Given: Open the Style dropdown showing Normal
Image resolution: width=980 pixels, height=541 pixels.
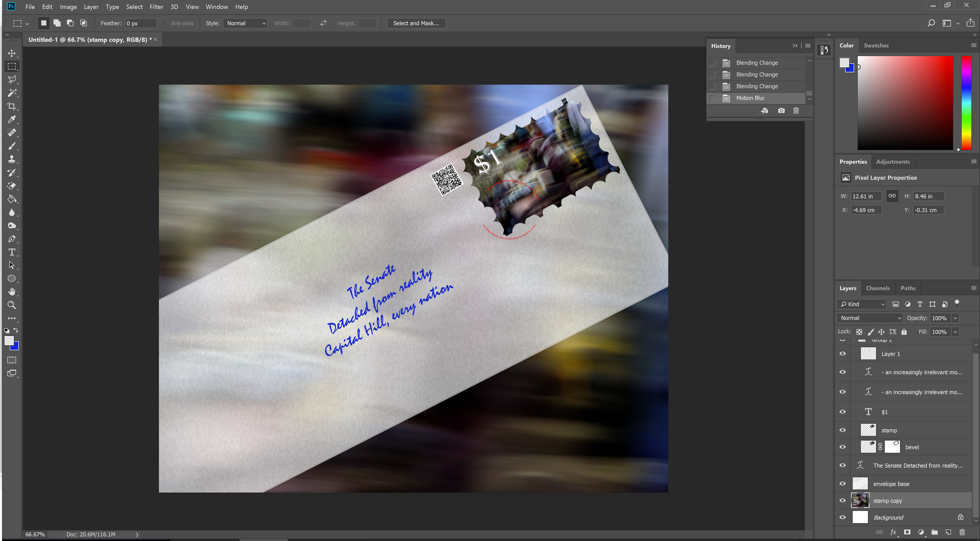Looking at the screenshot, I should (x=245, y=23).
